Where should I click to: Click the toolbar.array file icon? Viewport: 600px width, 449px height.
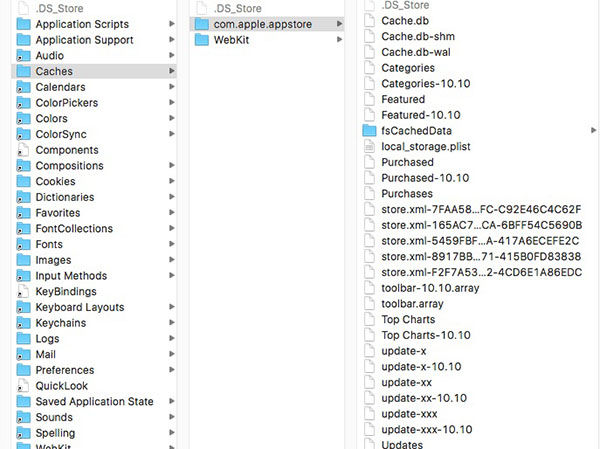click(x=369, y=304)
